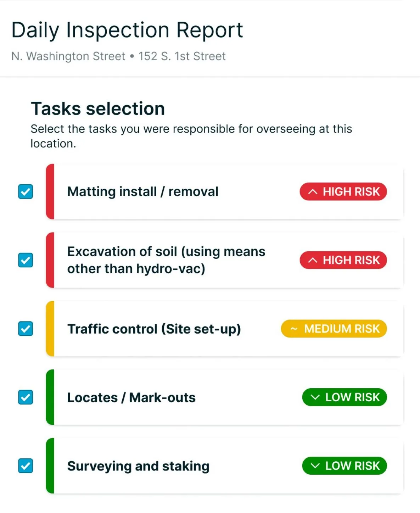420x513 pixels.
Task: Click the up chevron on Matting's High Risk badge
Action: point(313,192)
